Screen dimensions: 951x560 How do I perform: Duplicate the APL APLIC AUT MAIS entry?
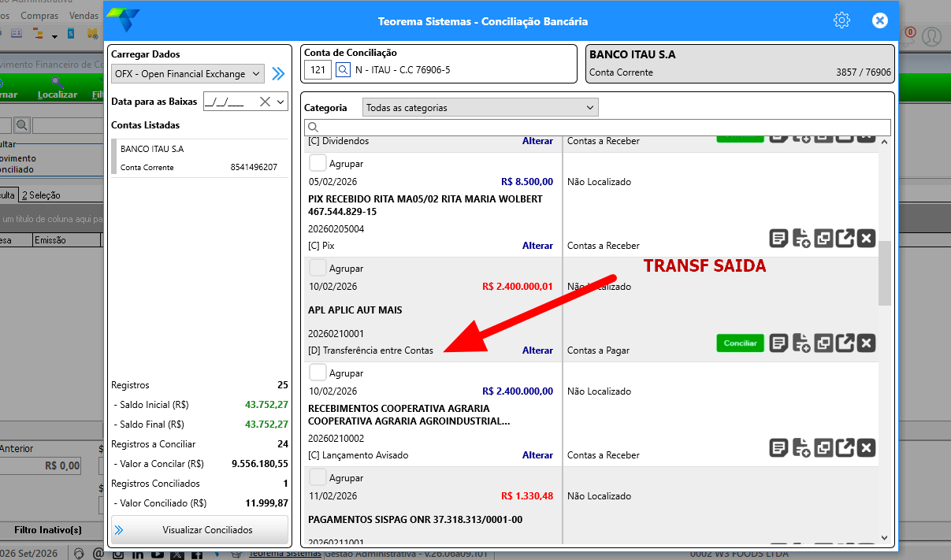(823, 343)
